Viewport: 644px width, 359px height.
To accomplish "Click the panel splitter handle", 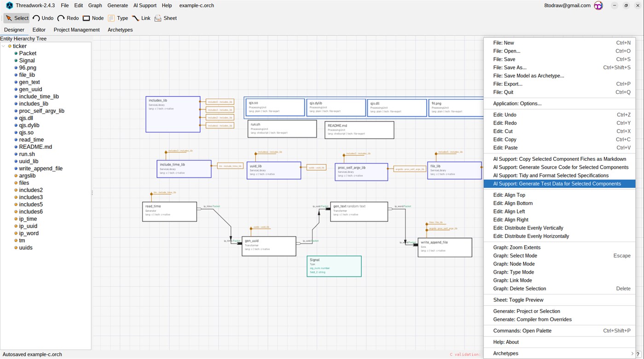I will pyautogui.click(x=92, y=193).
